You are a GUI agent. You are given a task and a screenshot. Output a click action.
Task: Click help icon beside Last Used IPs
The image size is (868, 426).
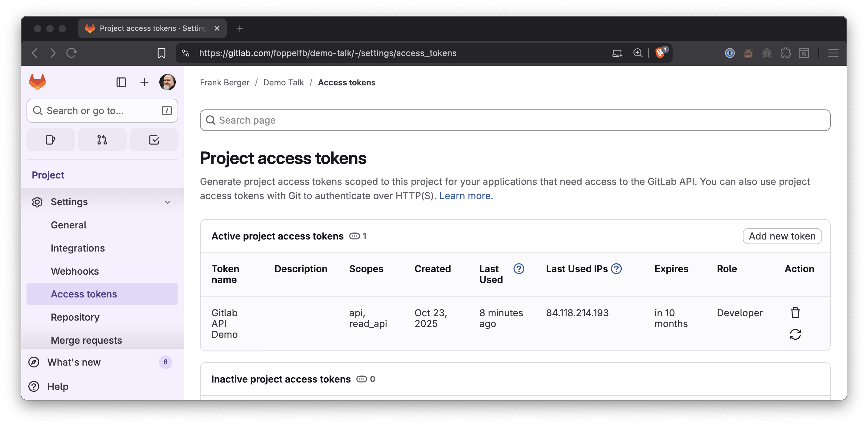click(616, 268)
